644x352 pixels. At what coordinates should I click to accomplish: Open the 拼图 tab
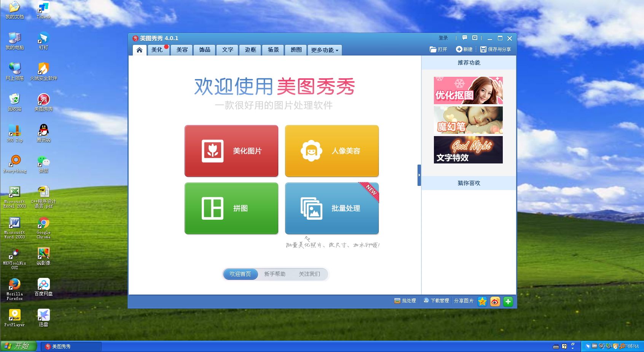click(x=296, y=50)
